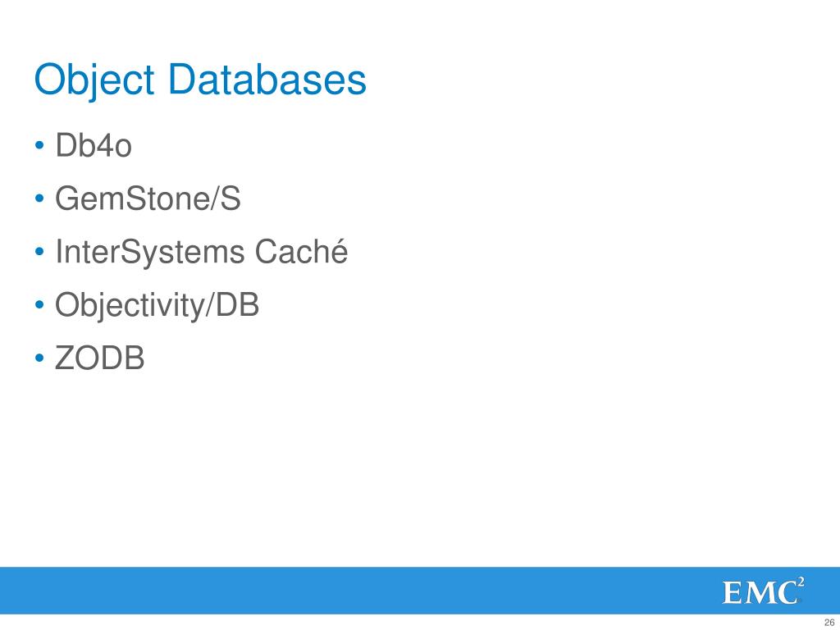Select the Db4o list item

click(x=94, y=145)
